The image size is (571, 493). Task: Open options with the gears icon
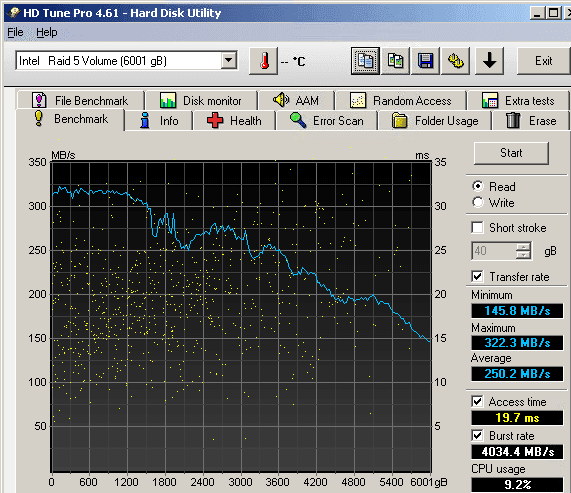pyautogui.click(x=455, y=61)
